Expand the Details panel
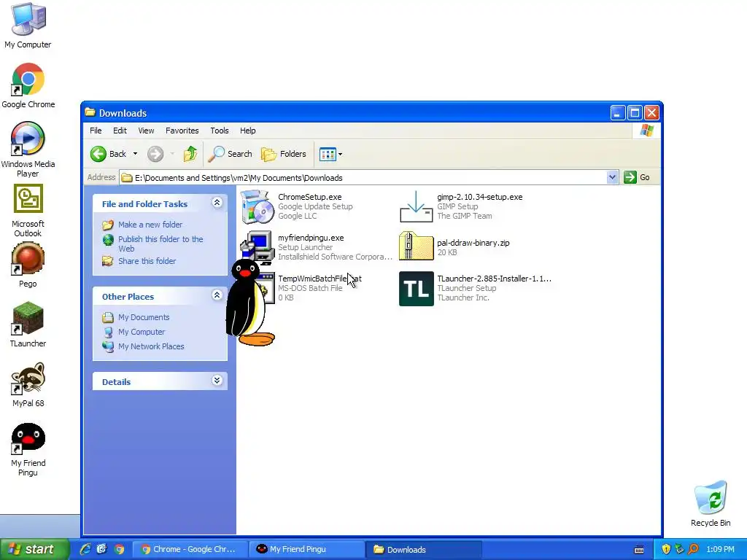Screen dimensions: 747x560 click(x=217, y=381)
